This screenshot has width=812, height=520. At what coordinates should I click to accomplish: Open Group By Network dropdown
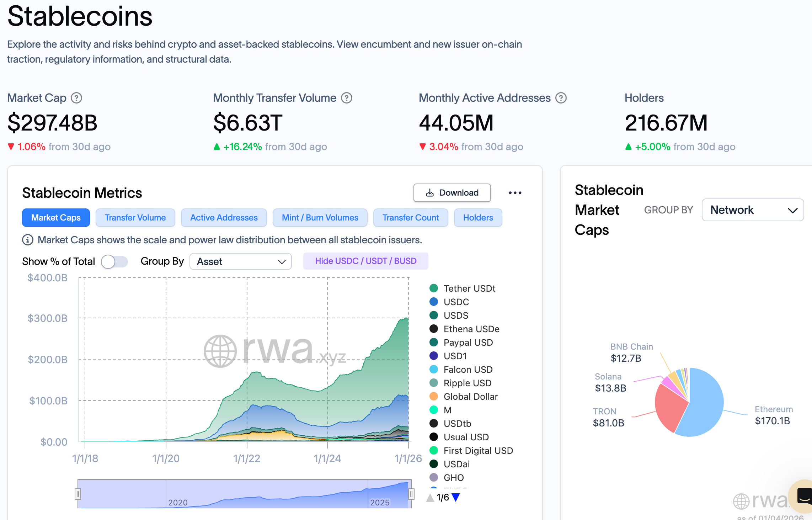click(753, 210)
